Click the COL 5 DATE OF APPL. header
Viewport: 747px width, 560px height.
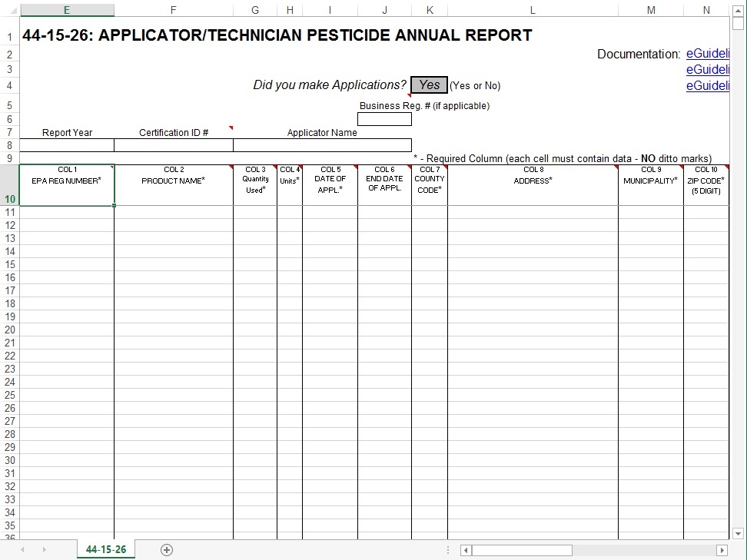tap(330, 185)
